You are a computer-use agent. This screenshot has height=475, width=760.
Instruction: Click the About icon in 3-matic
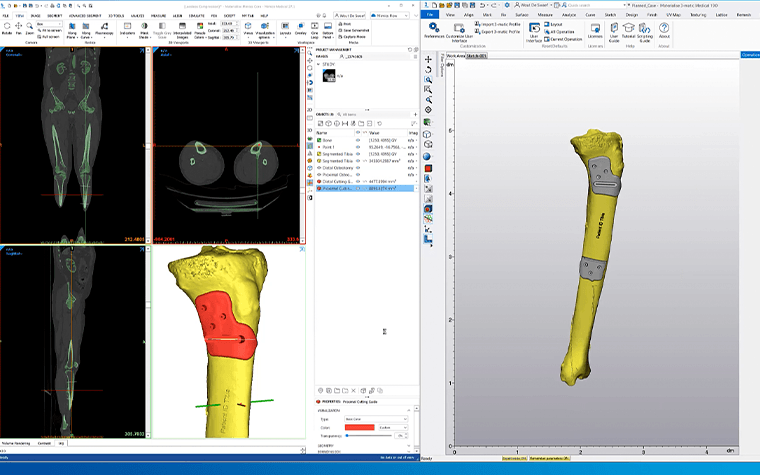[x=664, y=30]
